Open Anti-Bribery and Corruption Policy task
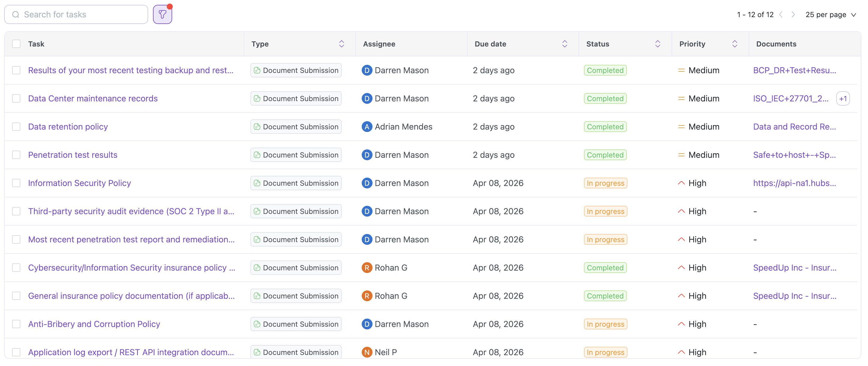 (x=94, y=324)
